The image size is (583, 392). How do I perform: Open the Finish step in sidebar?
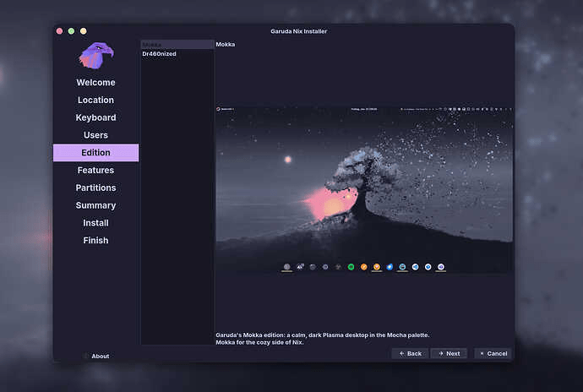coord(95,240)
